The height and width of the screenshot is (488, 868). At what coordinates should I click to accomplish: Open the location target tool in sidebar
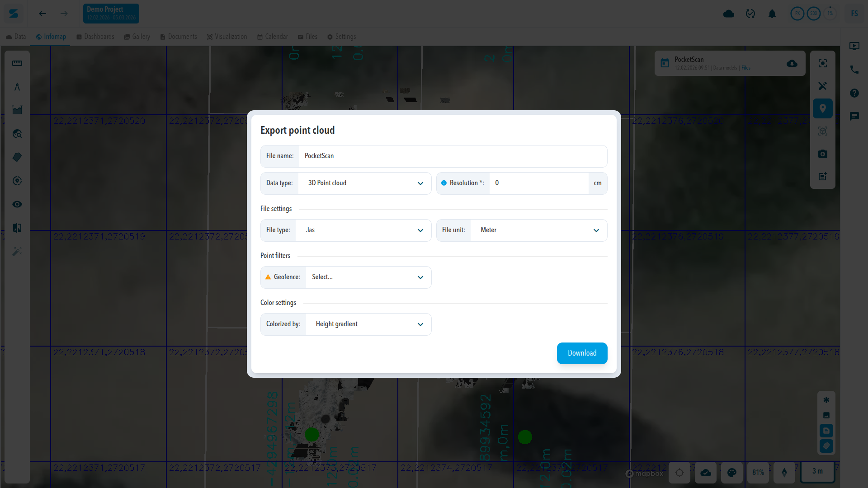[17, 181]
